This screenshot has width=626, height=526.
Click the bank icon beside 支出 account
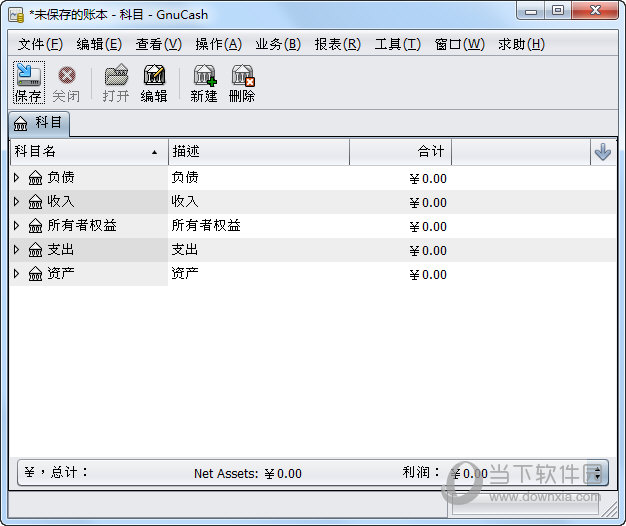36,250
